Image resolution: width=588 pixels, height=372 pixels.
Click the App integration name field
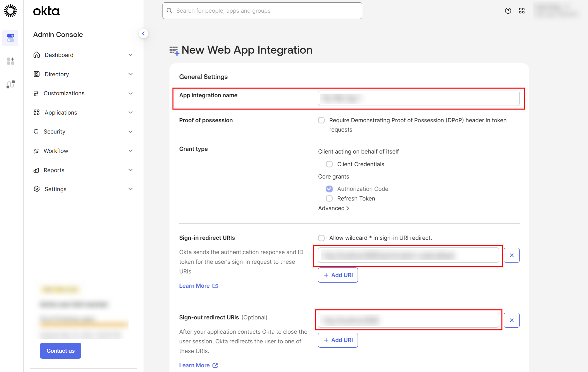click(x=419, y=98)
